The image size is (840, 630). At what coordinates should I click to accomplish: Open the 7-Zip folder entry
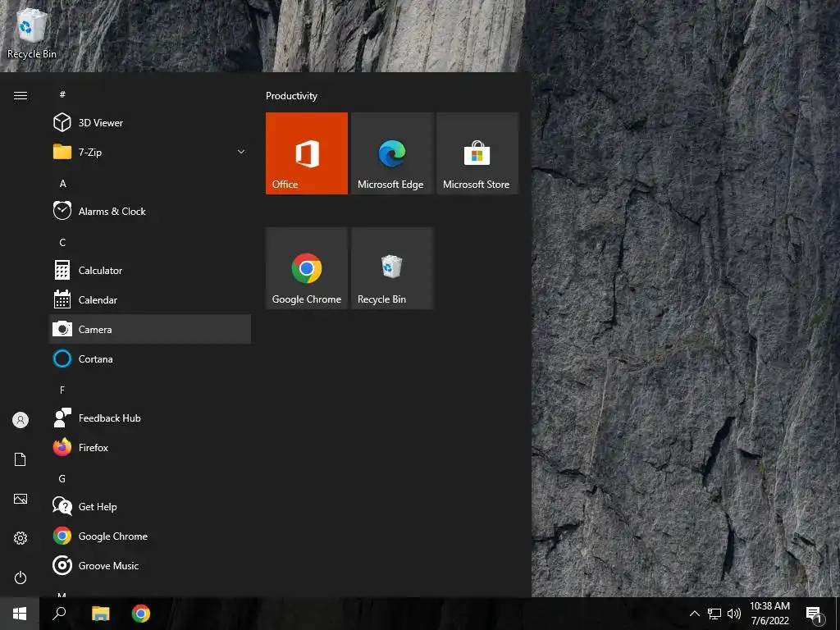(x=150, y=152)
